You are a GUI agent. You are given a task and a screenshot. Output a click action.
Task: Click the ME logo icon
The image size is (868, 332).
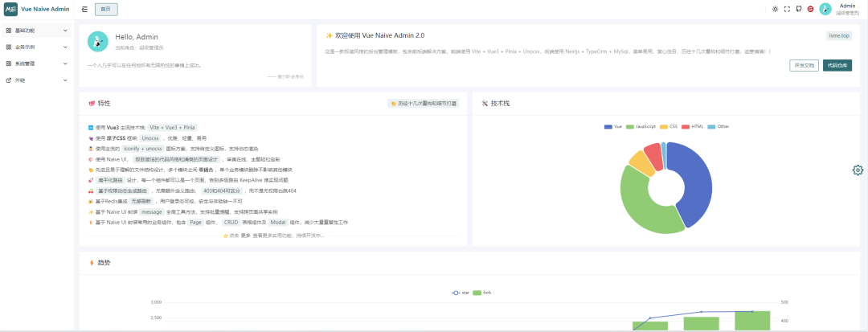point(10,9)
